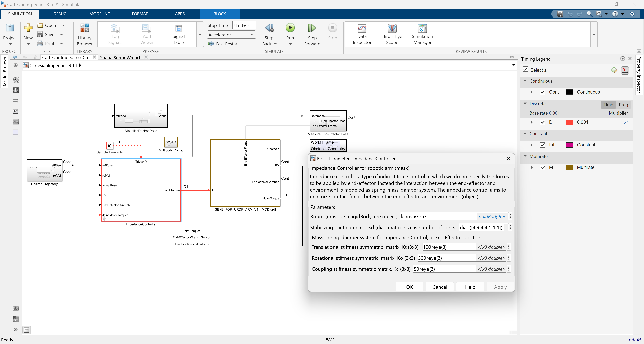
Task: Click the Fit to View icon
Action: pyautogui.click(x=15, y=90)
